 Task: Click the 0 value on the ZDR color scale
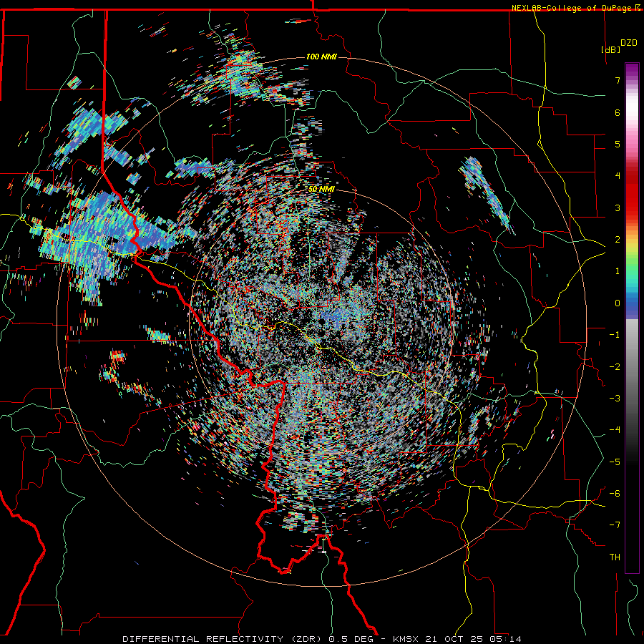[x=618, y=303]
